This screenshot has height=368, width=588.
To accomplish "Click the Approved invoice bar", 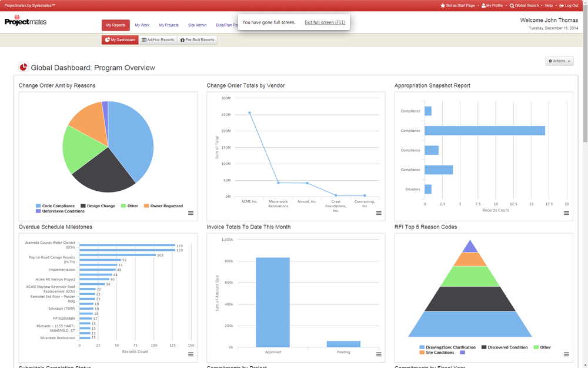I will click(273, 302).
